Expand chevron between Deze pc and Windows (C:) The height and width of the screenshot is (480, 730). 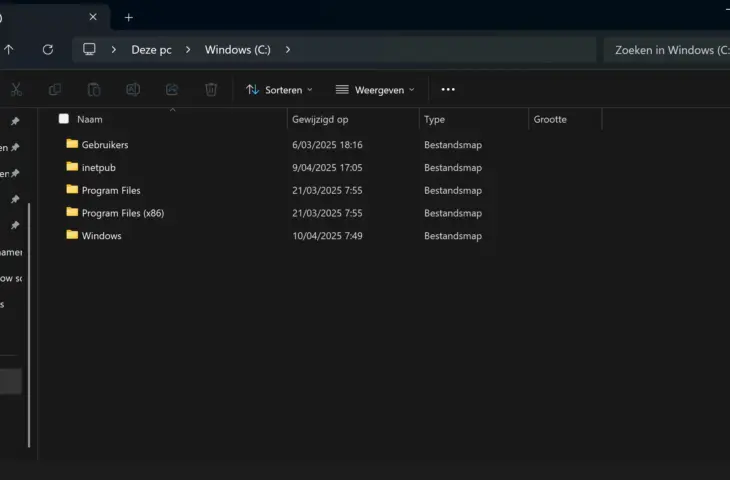188,49
